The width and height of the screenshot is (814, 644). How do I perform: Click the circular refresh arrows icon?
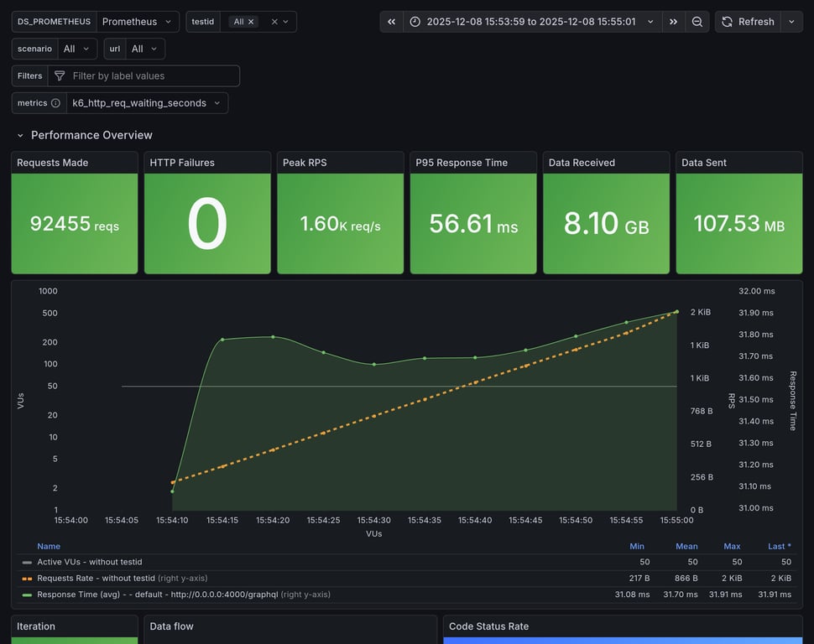click(726, 21)
